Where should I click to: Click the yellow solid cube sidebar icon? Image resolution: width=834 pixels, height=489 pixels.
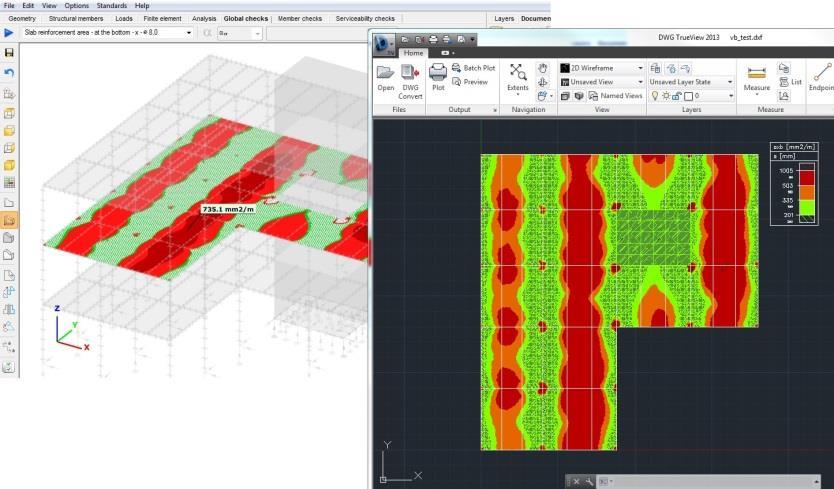[9, 165]
